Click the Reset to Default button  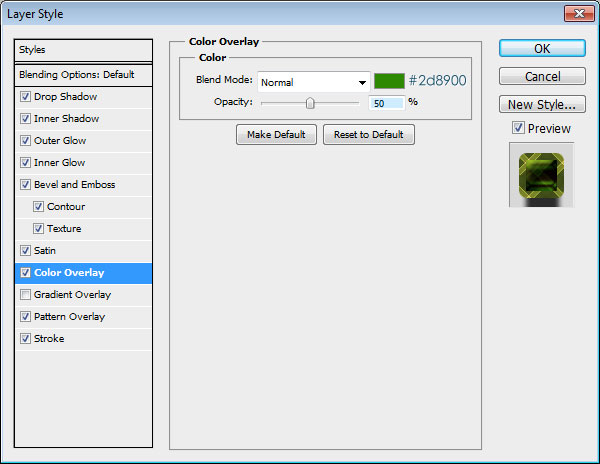coord(368,135)
